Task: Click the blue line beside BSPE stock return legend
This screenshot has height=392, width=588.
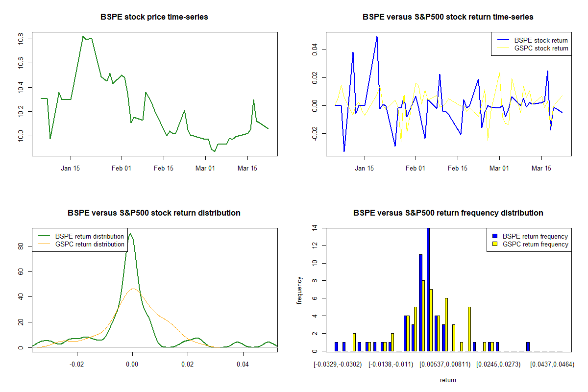Action: click(x=502, y=41)
